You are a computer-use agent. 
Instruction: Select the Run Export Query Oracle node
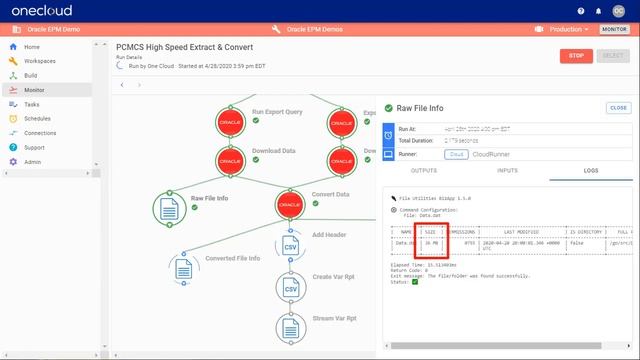pos(230,122)
